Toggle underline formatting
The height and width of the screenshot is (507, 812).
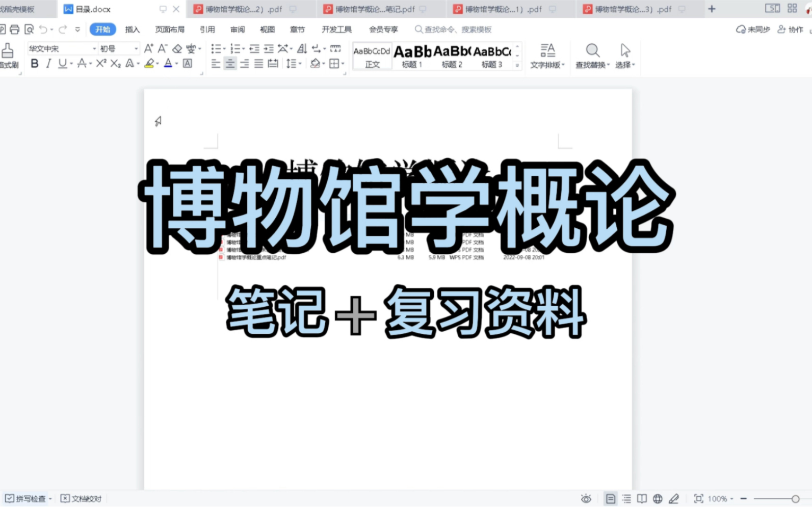[62, 63]
